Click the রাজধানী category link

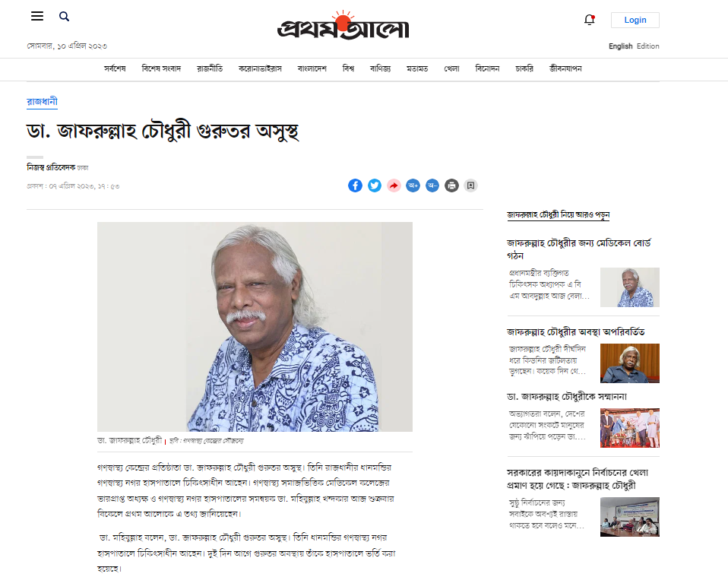[42, 101]
